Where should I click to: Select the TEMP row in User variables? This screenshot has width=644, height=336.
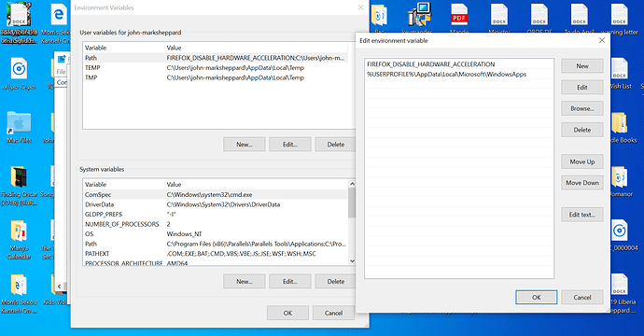click(x=216, y=68)
